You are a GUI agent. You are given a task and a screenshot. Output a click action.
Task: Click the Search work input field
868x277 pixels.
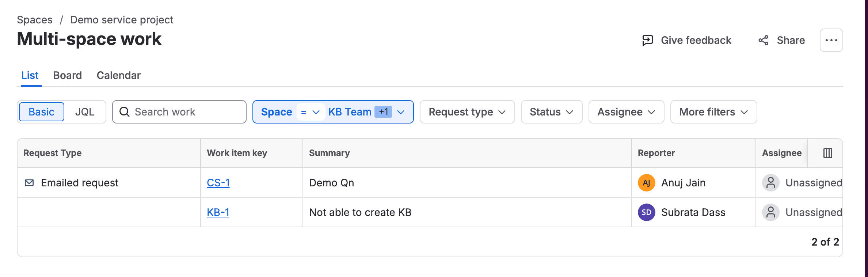click(179, 112)
